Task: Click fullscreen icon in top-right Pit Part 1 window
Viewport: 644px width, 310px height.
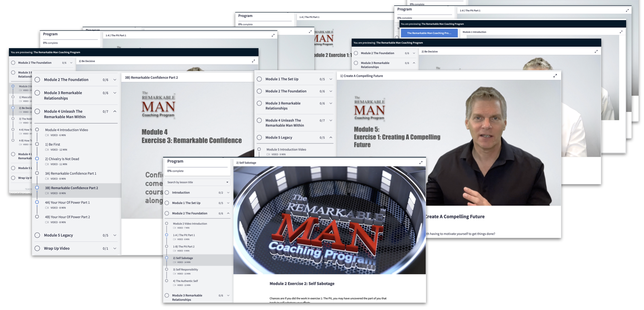Action: (627, 11)
